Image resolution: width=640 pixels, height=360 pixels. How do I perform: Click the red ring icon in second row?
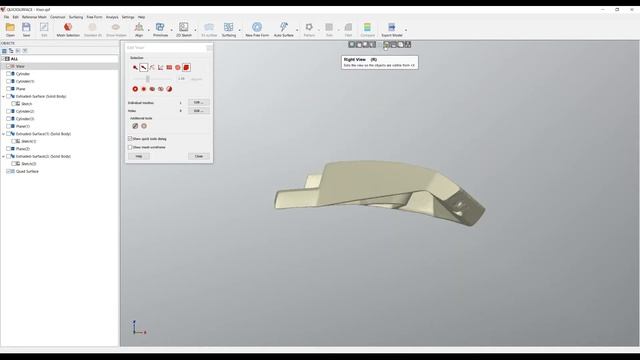135,89
